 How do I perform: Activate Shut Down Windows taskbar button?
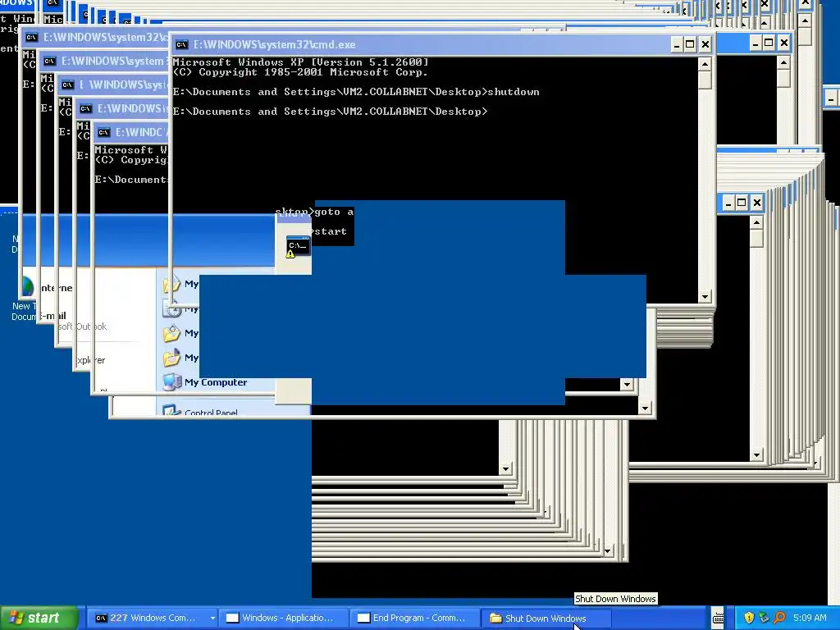[x=546, y=619]
